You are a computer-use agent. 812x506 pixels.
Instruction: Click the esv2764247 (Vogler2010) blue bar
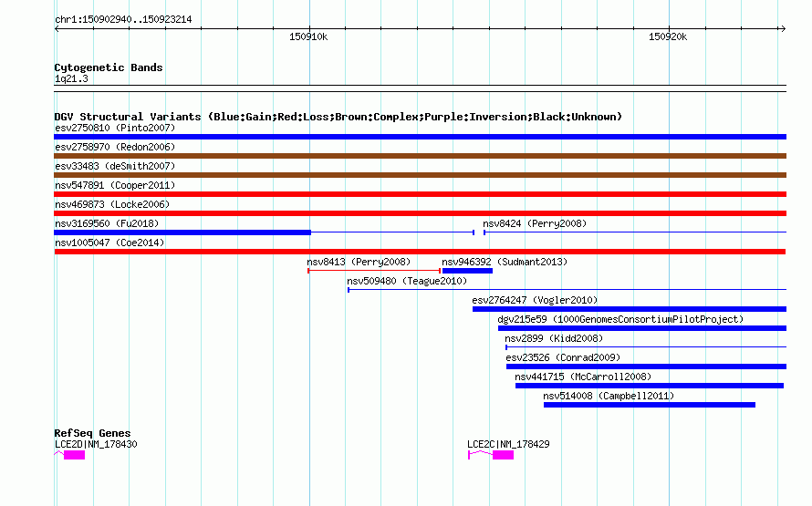(x=630, y=309)
